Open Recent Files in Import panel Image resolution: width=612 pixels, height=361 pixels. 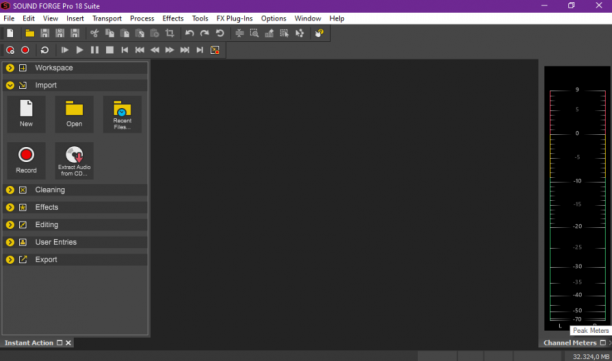coord(122,114)
